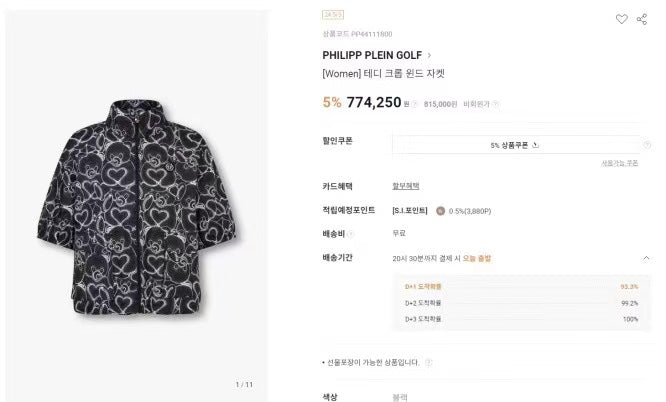Click the 1 / 11 image counter
The width and height of the screenshot is (666, 402).
(x=244, y=384)
